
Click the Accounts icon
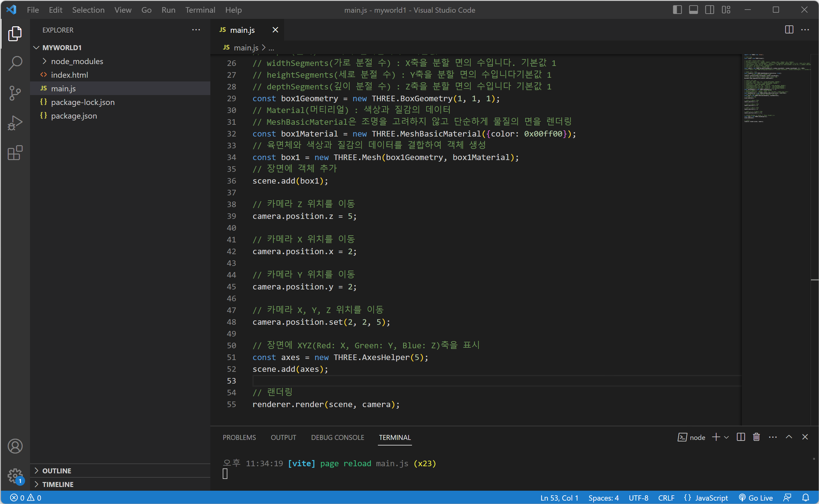[x=15, y=446]
